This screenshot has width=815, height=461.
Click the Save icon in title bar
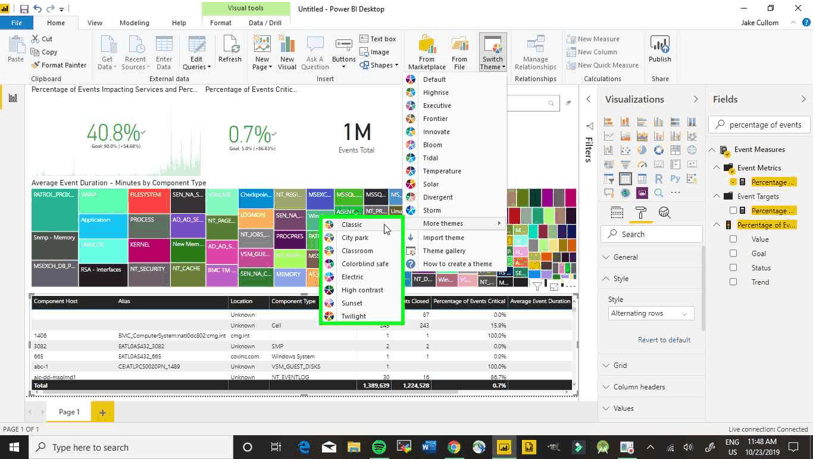pos(24,9)
